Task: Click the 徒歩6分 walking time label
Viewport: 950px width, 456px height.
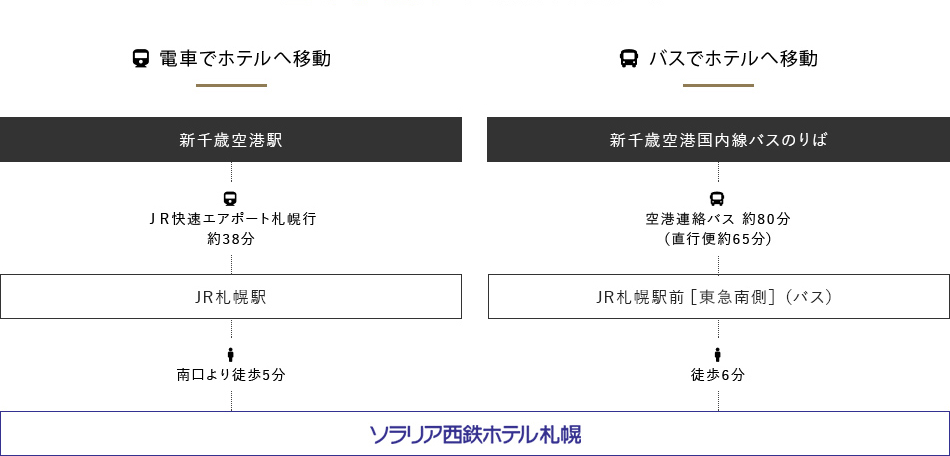Action: [718, 375]
